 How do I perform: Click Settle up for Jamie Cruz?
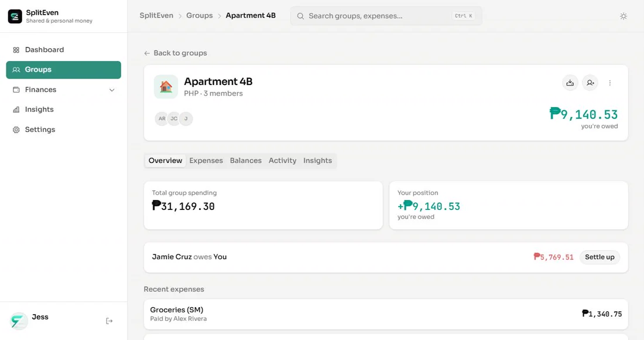click(600, 257)
